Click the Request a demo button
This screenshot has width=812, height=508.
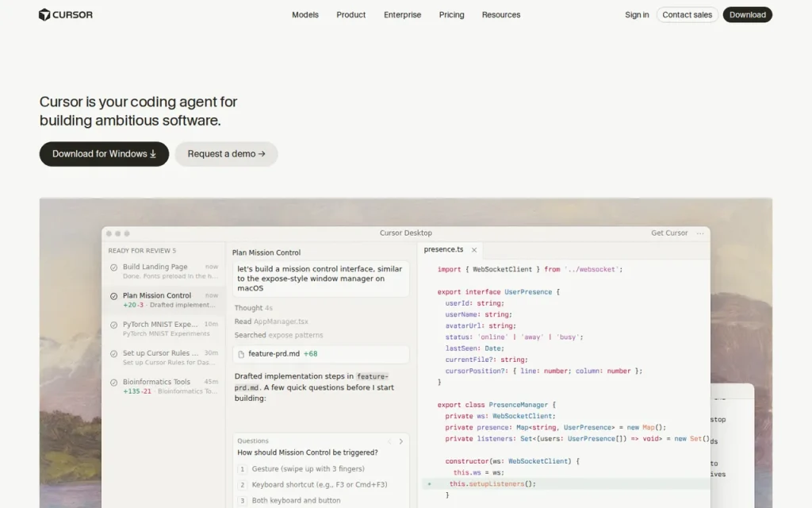pyautogui.click(x=226, y=154)
